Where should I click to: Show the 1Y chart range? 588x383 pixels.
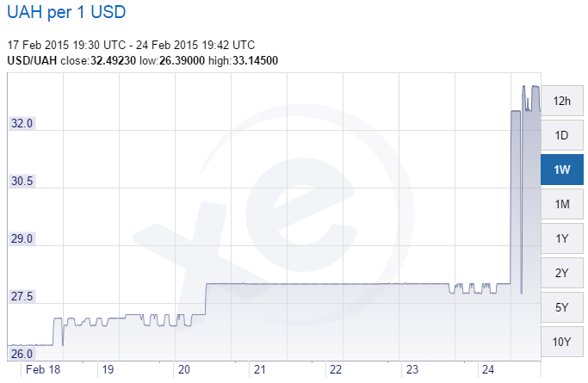coord(562,238)
